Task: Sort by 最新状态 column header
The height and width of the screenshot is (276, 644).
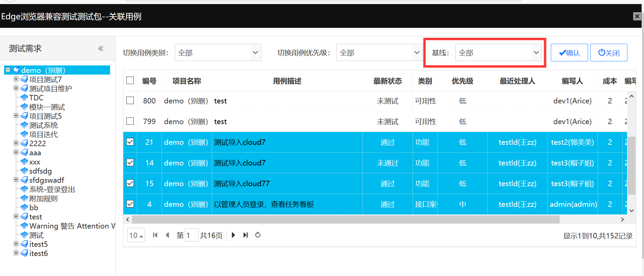Action: tap(388, 81)
